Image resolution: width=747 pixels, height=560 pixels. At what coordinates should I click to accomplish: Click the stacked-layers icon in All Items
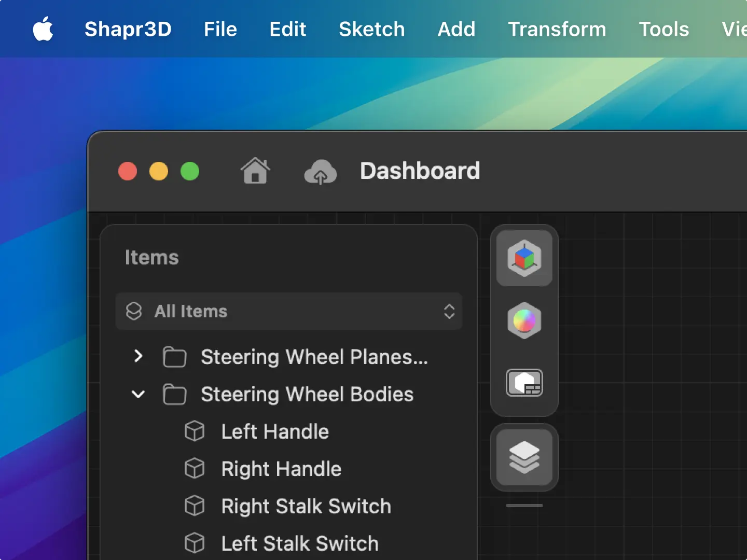tap(134, 311)
